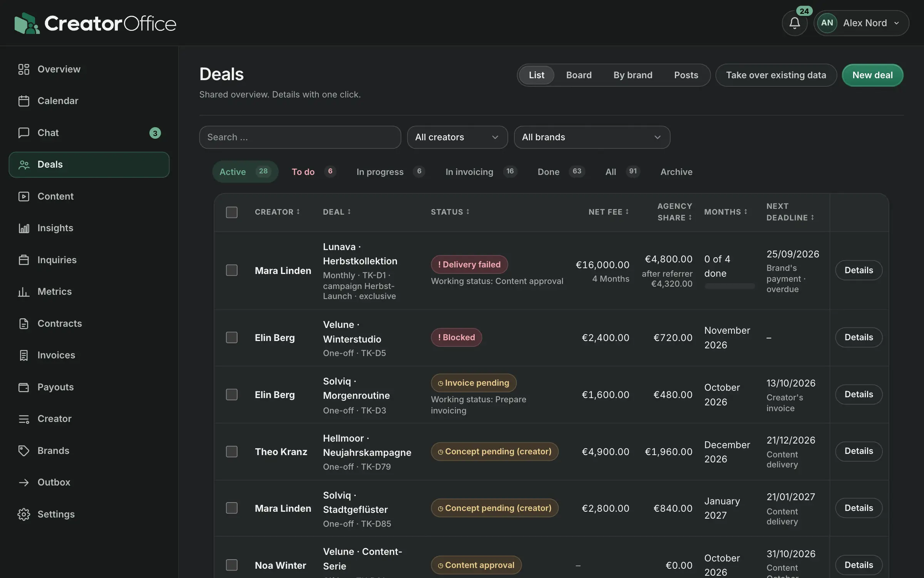Click the Content play icon in sidebar
The height and width of the screenshot is (578, 924).
[24, 197]
